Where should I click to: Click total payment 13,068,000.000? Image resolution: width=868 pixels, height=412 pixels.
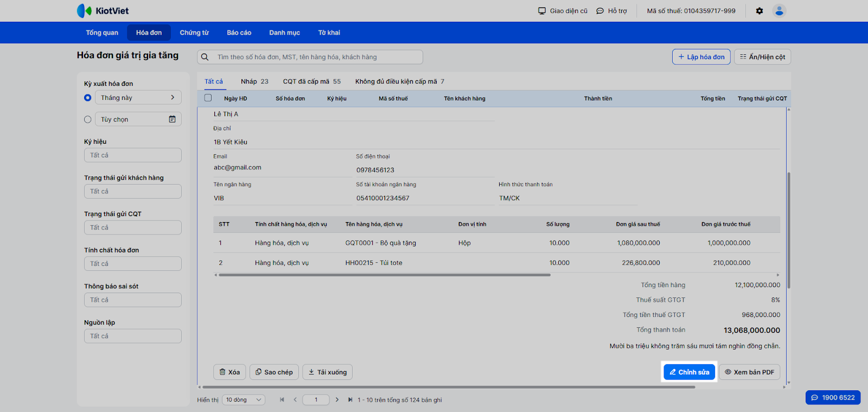752,330
